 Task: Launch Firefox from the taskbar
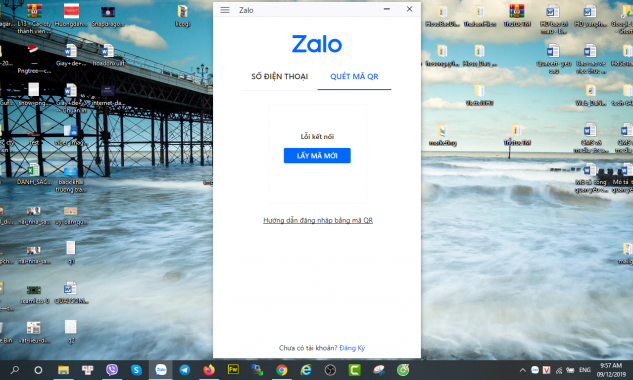[x=209, y=370]
